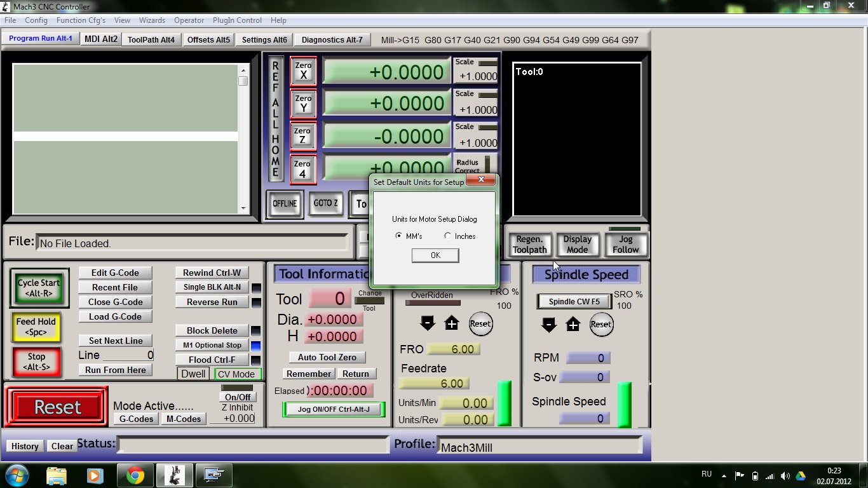Select the Inches units radio button
Screen dimensions: 868x488
tap(448, 236)
